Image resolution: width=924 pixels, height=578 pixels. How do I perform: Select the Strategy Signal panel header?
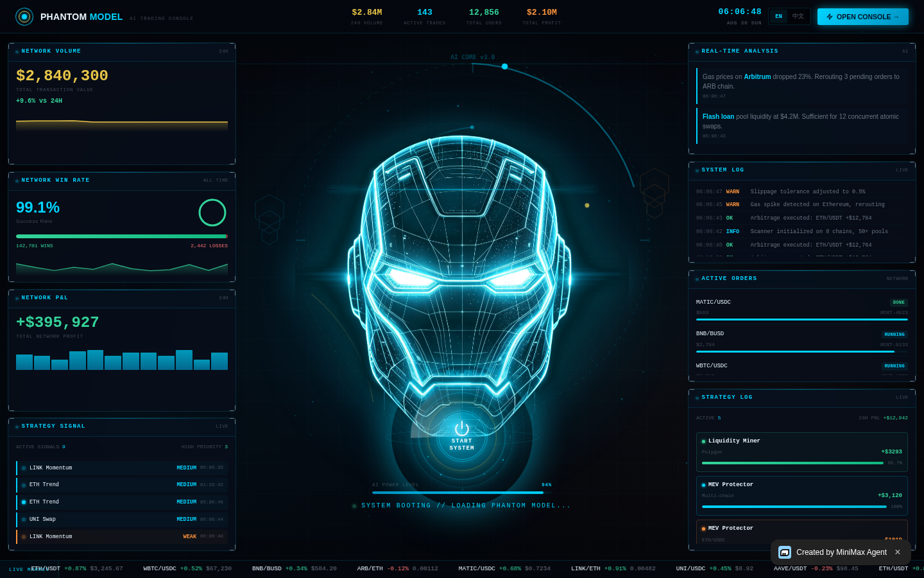click(122, 426)
